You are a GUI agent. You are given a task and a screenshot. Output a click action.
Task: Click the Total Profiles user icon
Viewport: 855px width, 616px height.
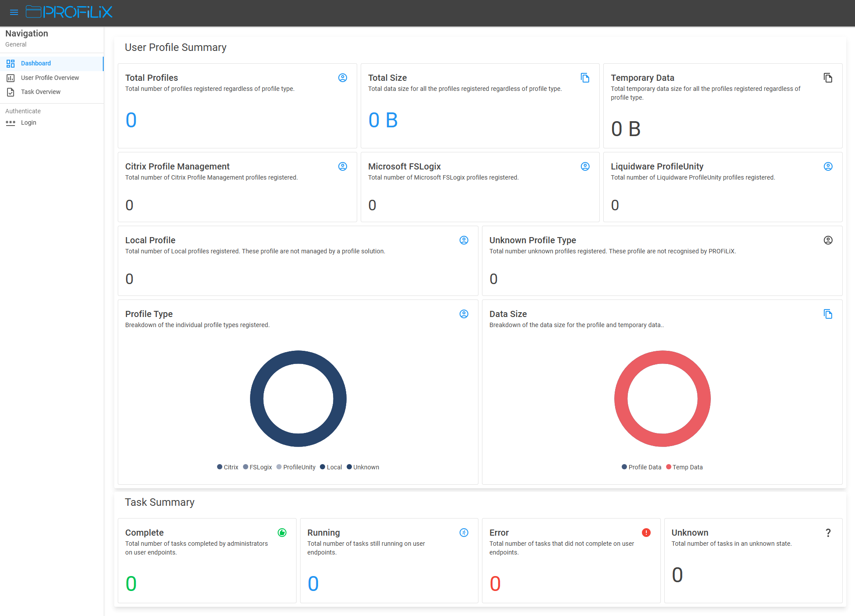pos(343,78)
